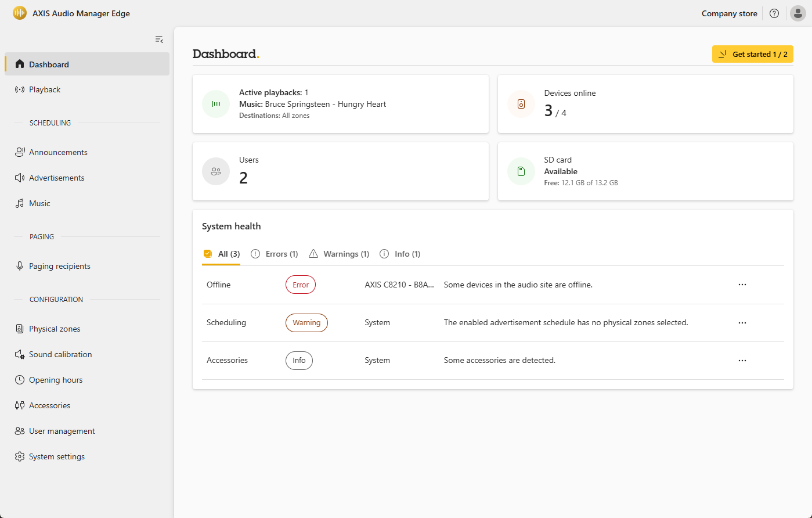The width and height of the screenshot is (812, 518).
Task: Filter system health by Errors (1)
Action: click(275, 254)
